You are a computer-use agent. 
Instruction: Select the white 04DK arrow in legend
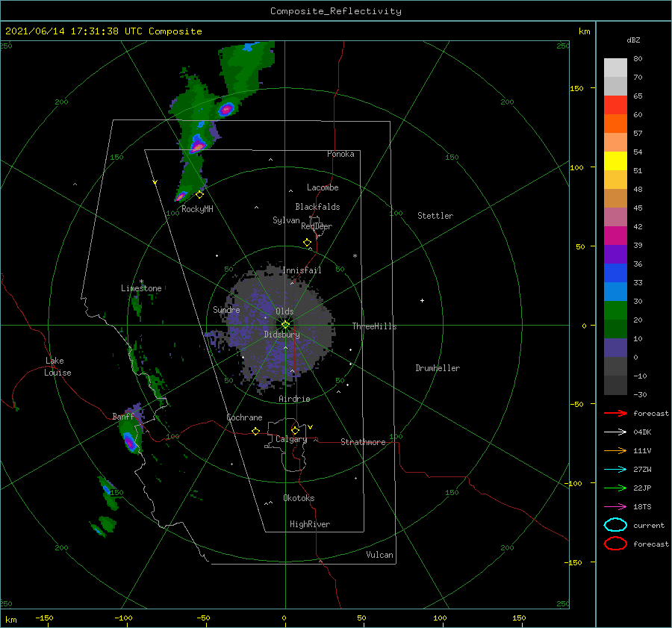(615, 432)
